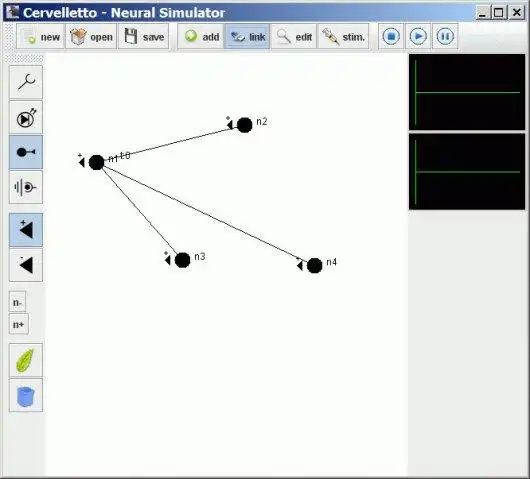Select neuron n4 on the canvas
This screenshot has width=530, height=479.
tap(315, 265)
